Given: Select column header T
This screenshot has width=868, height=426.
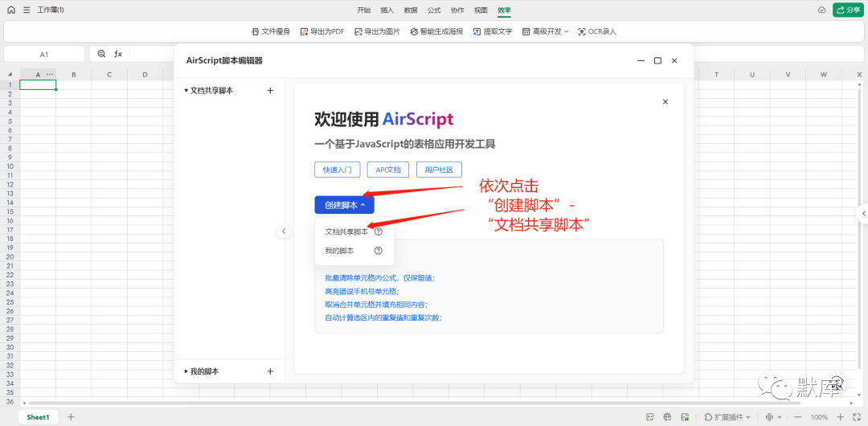Looking at the screenshot, I should [716, 74].
